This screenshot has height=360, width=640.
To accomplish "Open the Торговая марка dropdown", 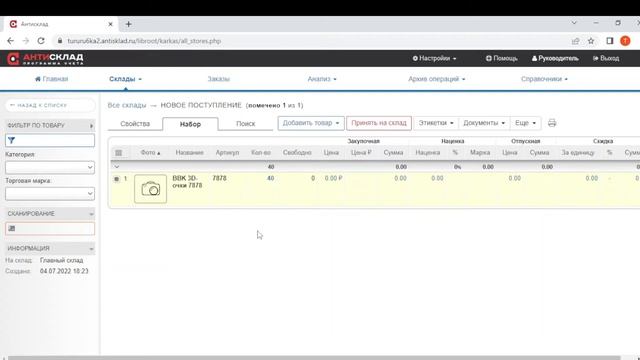I will click(50, 193).
